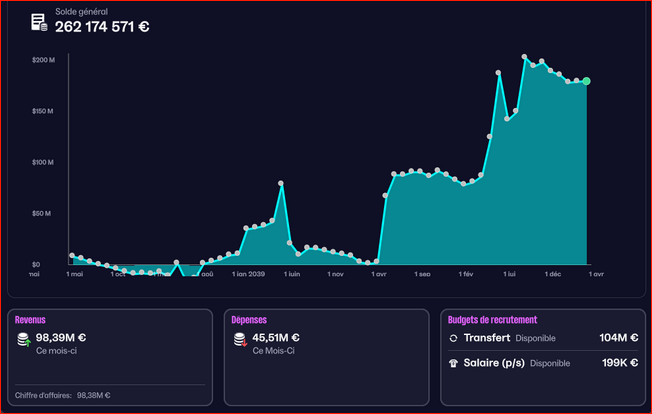Click the 98,39M € revenue amount
652x414 pixels.
coord(61,337)
